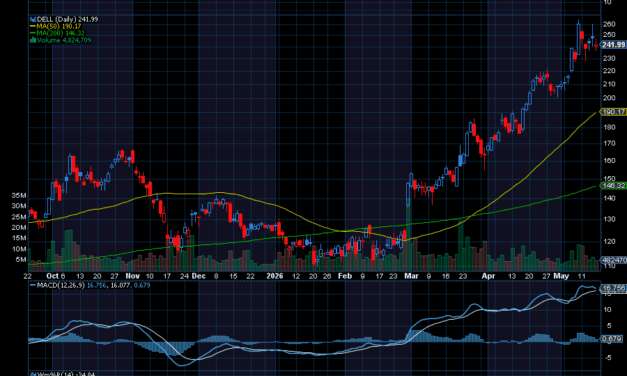The height and width of the screenshot is (376, 627).
Task: Click the 20M volume axis label
Action: (x=19, y=228)
